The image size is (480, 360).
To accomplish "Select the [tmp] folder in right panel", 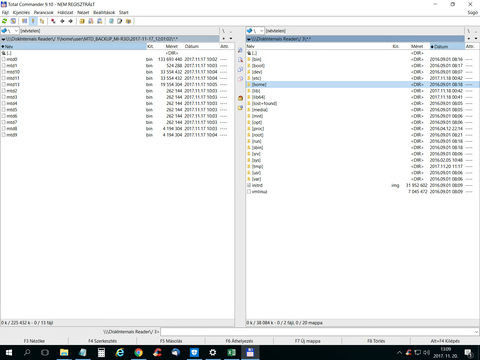I will (x=363, y=166).
